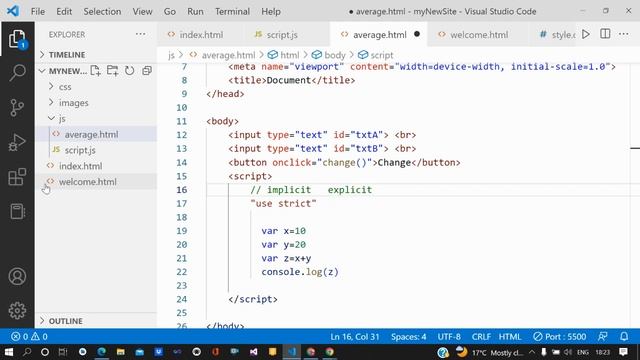This screenshot has height=360, width=640.
Task: Open editor more actions ellipsis
Action: [x=624, y=34]
